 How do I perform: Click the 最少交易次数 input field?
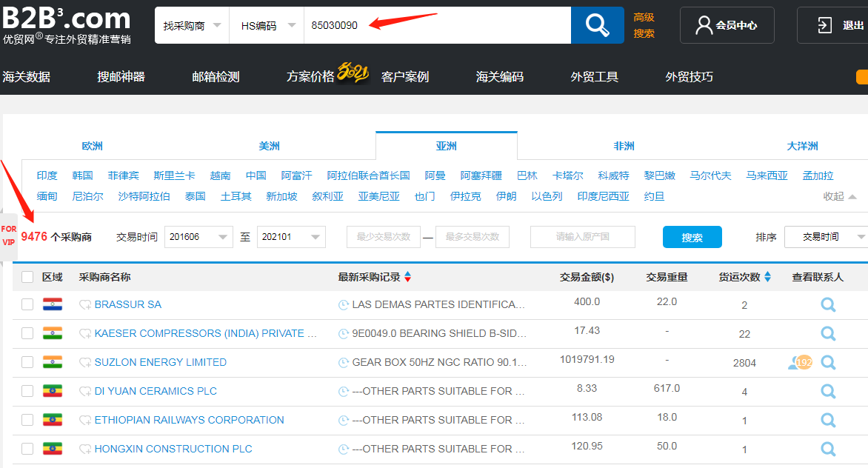[384, 237]
